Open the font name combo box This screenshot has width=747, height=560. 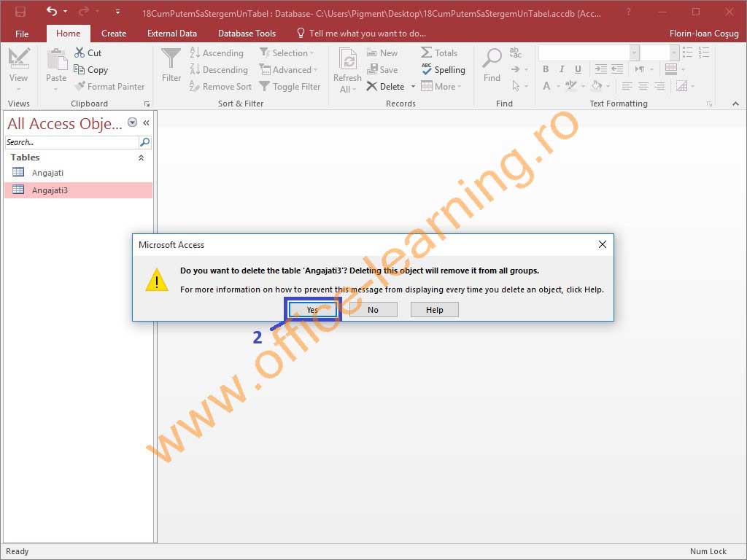tap(589, 52)
